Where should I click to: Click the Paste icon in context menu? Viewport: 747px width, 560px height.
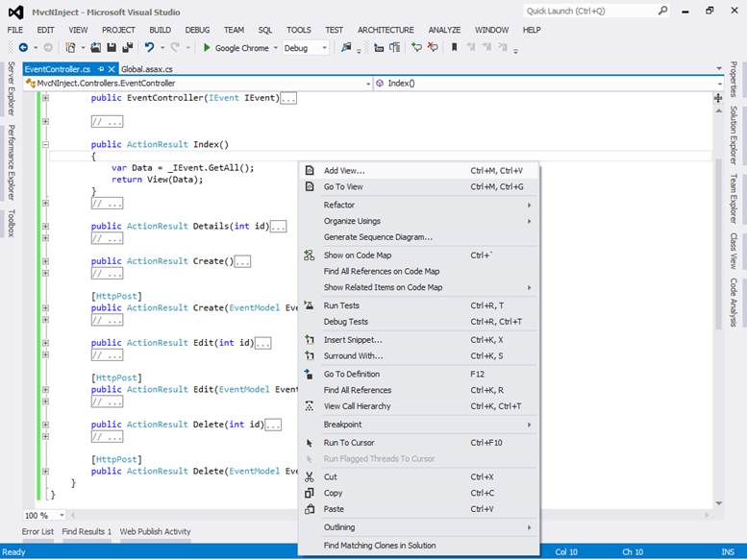(x=309, y=509)
